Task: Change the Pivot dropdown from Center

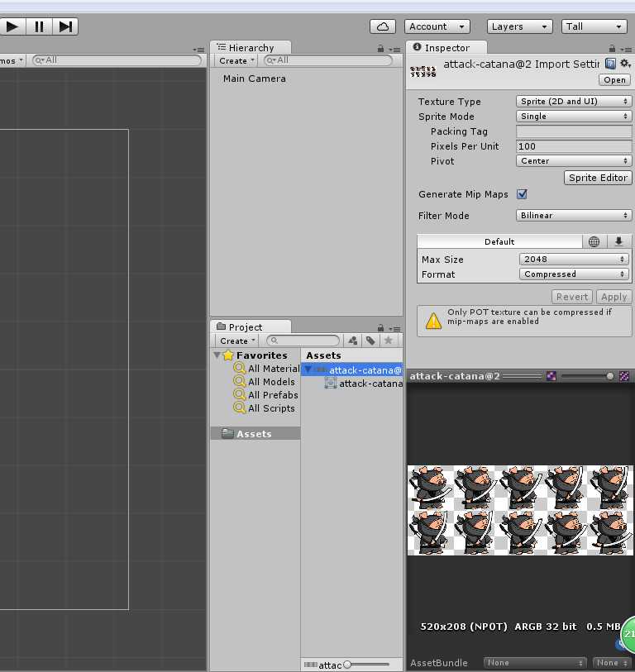Action: pyautogui.click(x=573, y=160)
